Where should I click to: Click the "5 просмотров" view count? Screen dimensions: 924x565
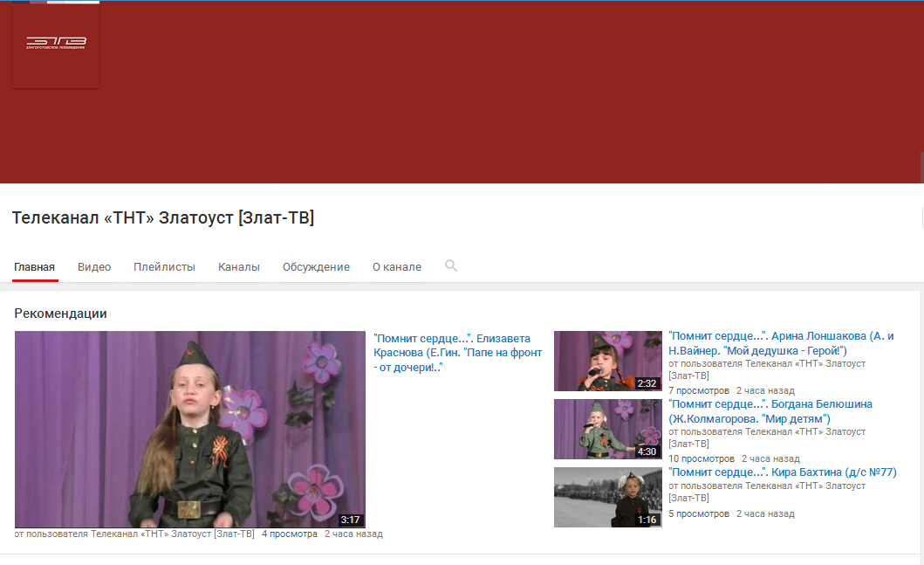click(x=699, y=513)
